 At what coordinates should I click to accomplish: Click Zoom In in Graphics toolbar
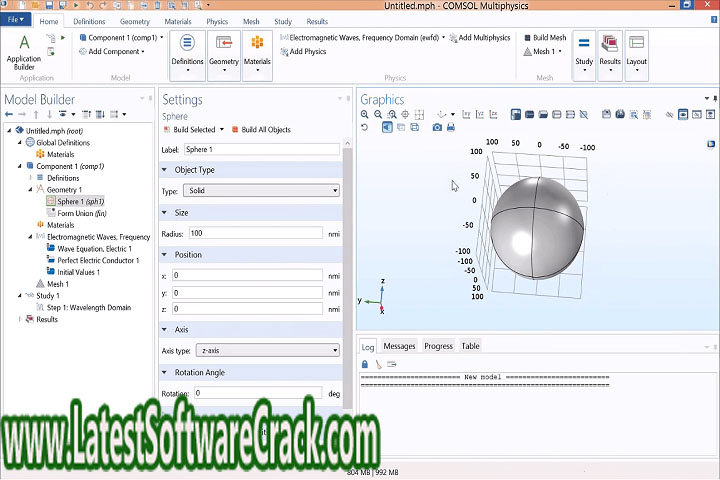point(365,114)
